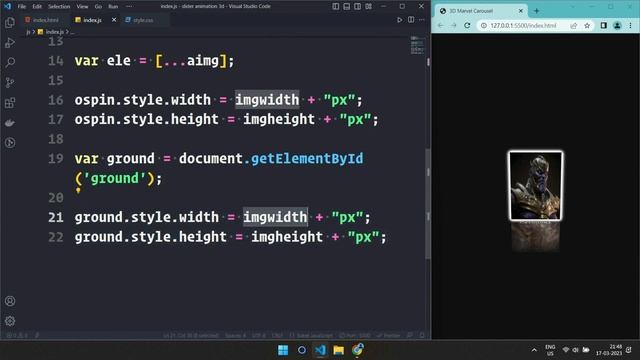This screenshot has width=640, height=360.
Task: Open the Accounts menu in VS Code
Action: pos(10,301)
